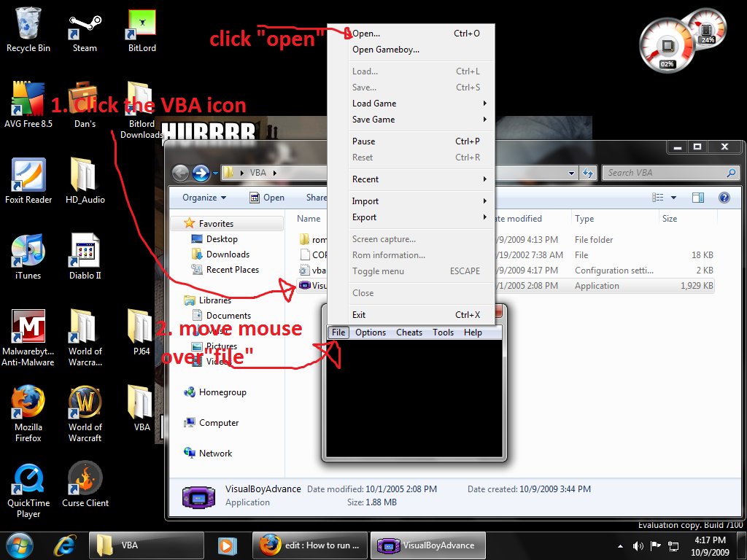Open the Help menu in VisualBoyAdvance

click(x=473, y=332)
